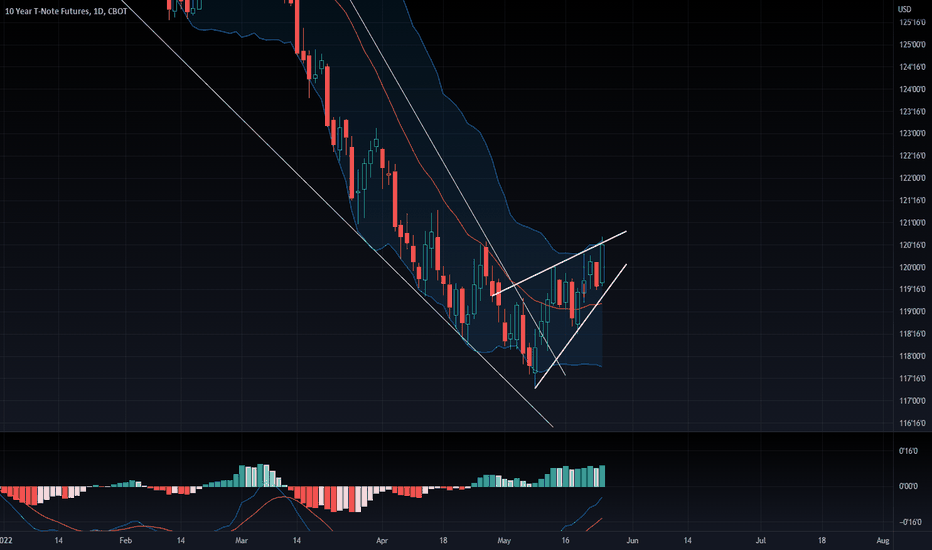The height and width of the screenshot is (550, 932).
Task: Select the 122'16'0 price axis label
Action: tap(912, 156)
